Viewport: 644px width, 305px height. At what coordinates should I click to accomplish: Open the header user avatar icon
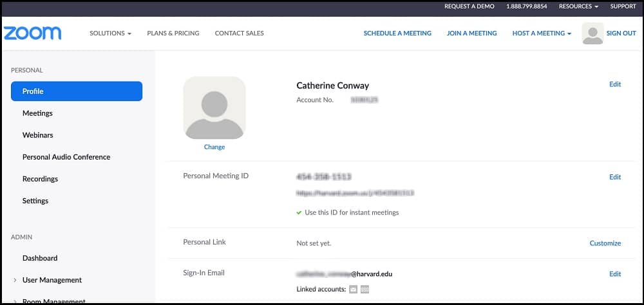coord(592,33)
